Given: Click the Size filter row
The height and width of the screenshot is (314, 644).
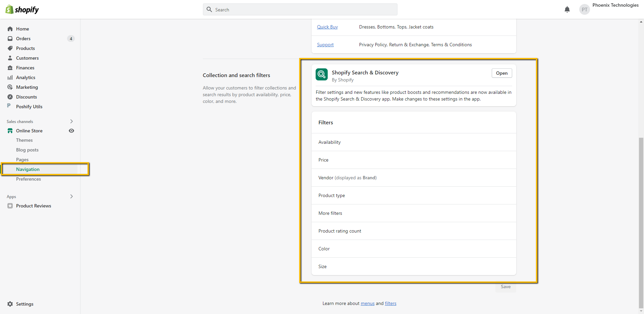Looking at the screenshot, I should (x=414, y=266).
